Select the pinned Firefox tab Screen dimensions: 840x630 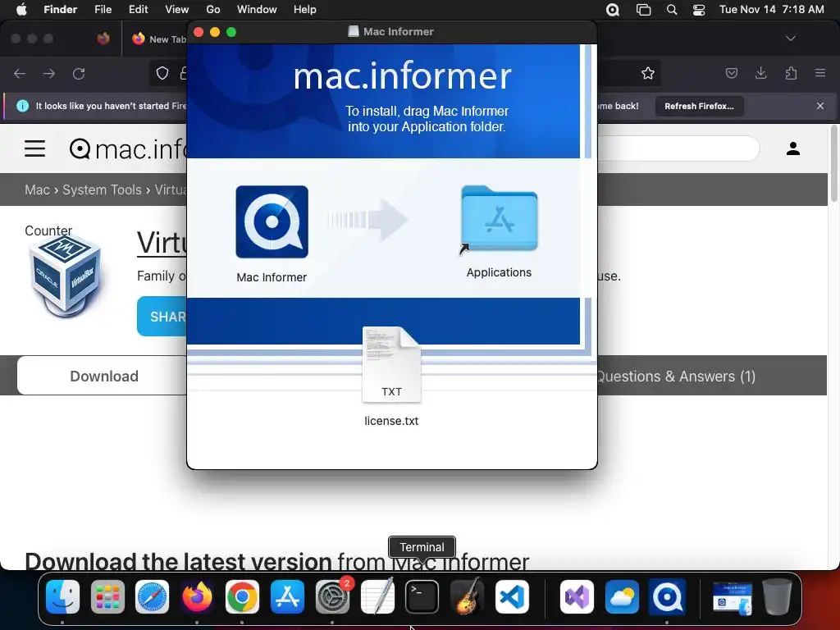pos(103,39)
